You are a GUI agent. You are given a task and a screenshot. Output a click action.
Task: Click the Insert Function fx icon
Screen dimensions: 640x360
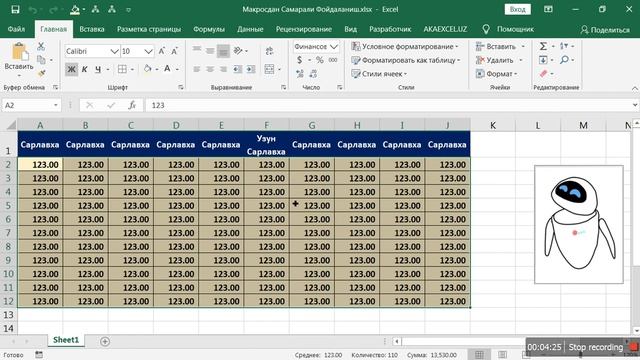coord(132,105)
